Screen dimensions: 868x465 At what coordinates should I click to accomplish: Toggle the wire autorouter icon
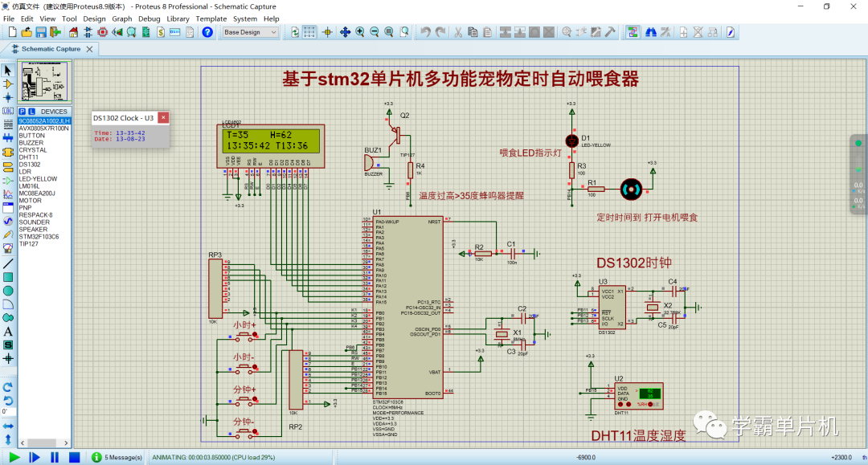click(x=633, y=32)
